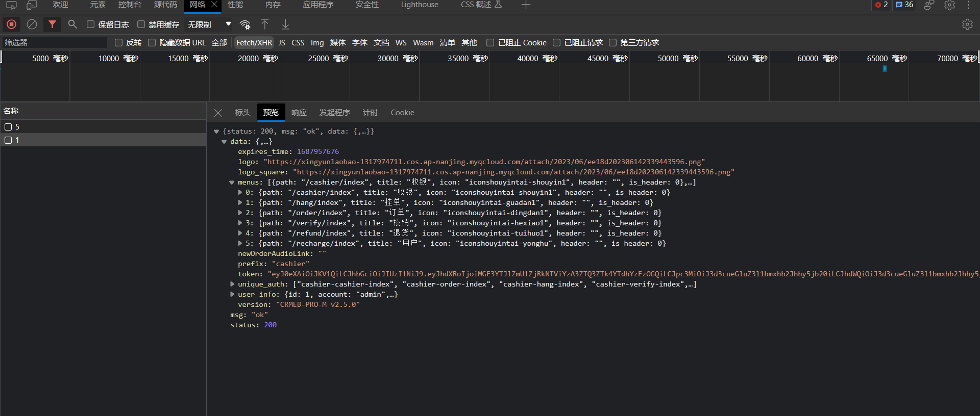Tick the 反转 filter checkbox
Viewport: 980px width, 416px height.
118,42
